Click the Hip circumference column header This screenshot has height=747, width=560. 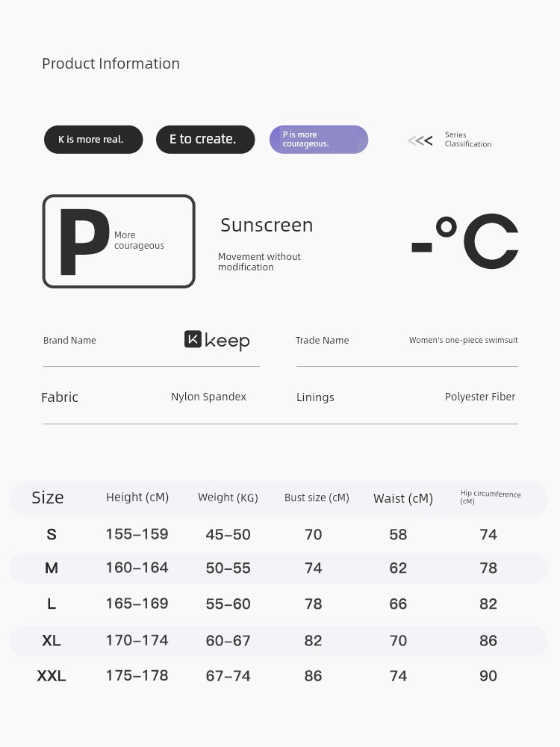(x=491, y=498)
